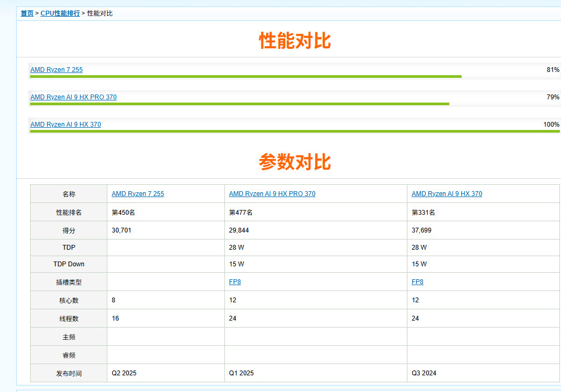The width and height of the screenshot is (561, 392).
Task: Select core count 12 for Ryzen AI 9 HX 370
Action: tap(415, 300)
